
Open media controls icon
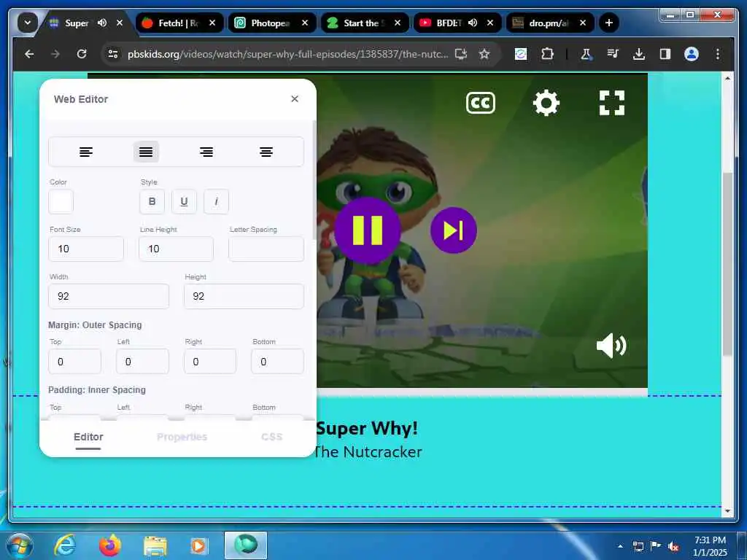coord(613,54)
